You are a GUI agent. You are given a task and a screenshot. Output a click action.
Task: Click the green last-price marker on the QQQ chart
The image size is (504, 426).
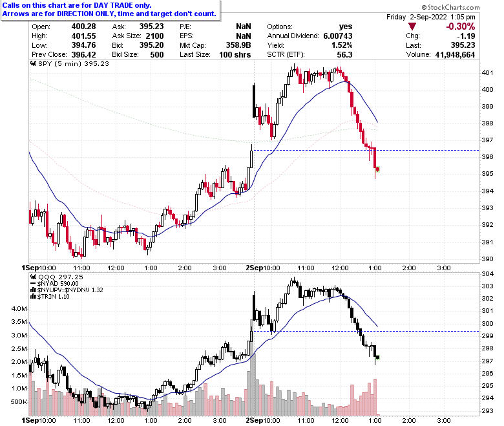click(378, 357)
